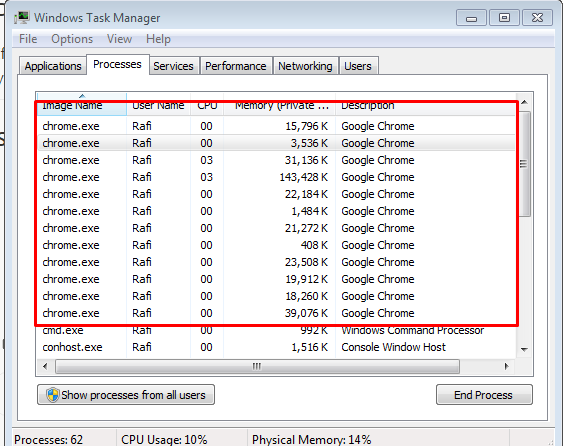The height and width of the screenshot is (446, 563).
Task: Maximize the Task Manager window
Action: (504, 18)
